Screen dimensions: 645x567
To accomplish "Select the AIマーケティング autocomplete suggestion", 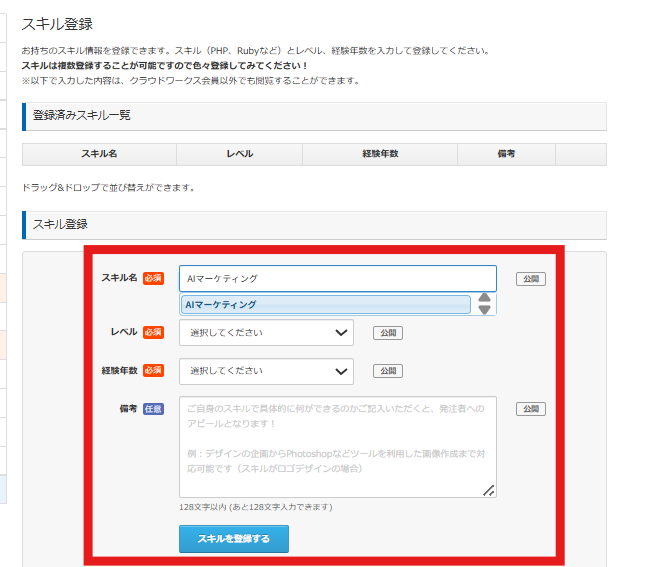I will [x=325, y=304].
